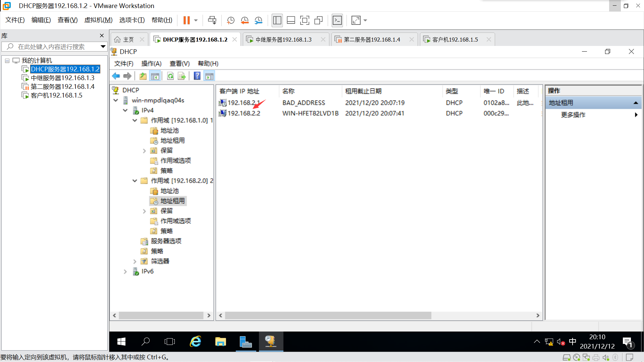Expand the IPv6 tree node
The width and height of the screenshot is (644, 362).
pos(125,271)
